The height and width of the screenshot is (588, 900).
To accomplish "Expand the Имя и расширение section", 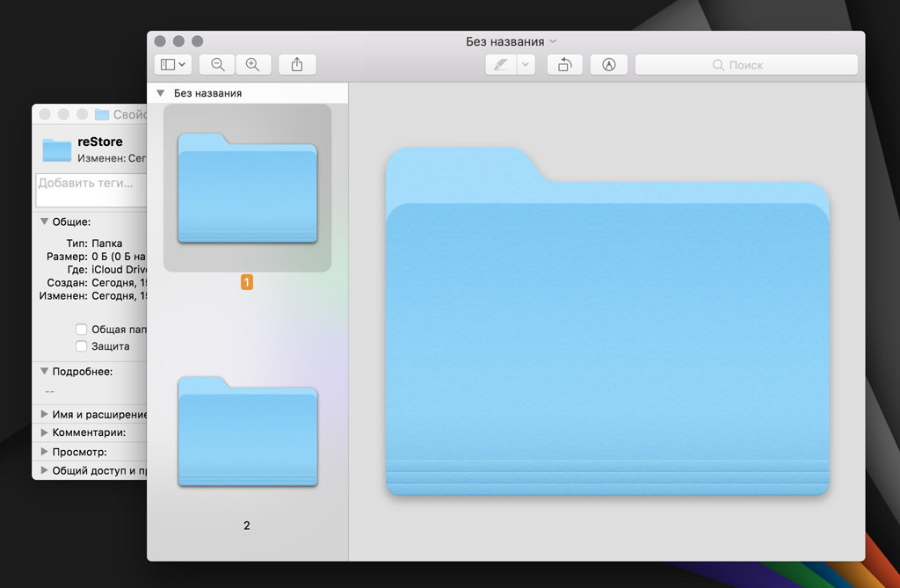I will click(x=44, y=414).
